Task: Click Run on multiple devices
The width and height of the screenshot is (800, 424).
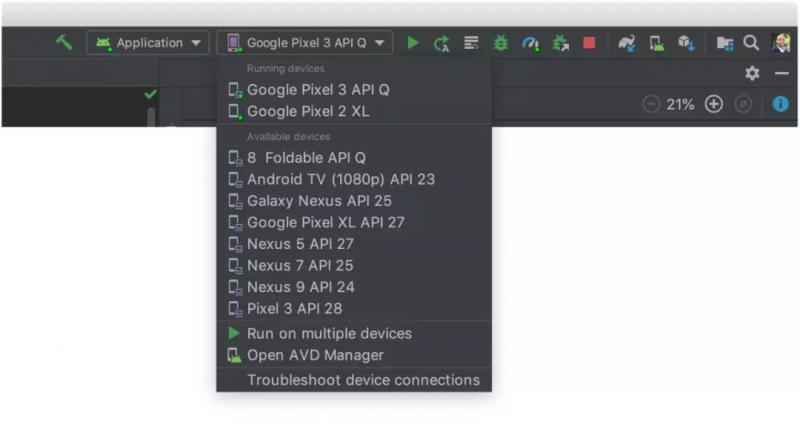Action: pos(329,333)
